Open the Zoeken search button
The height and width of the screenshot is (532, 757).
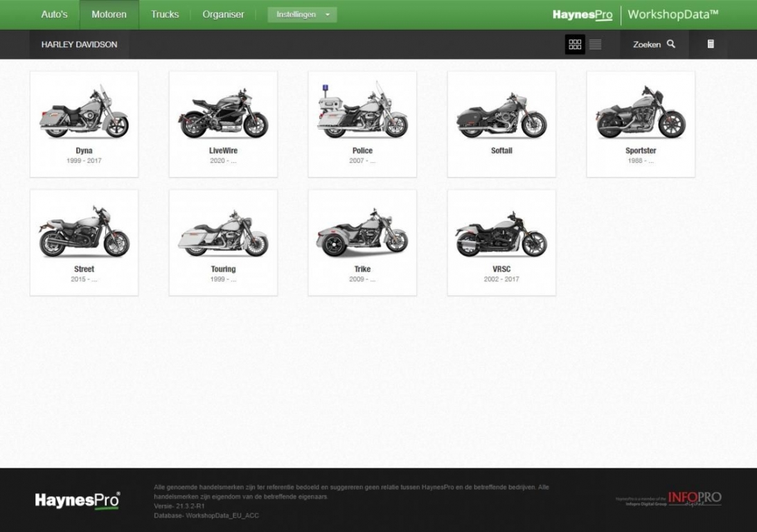[x=654, y=44]
